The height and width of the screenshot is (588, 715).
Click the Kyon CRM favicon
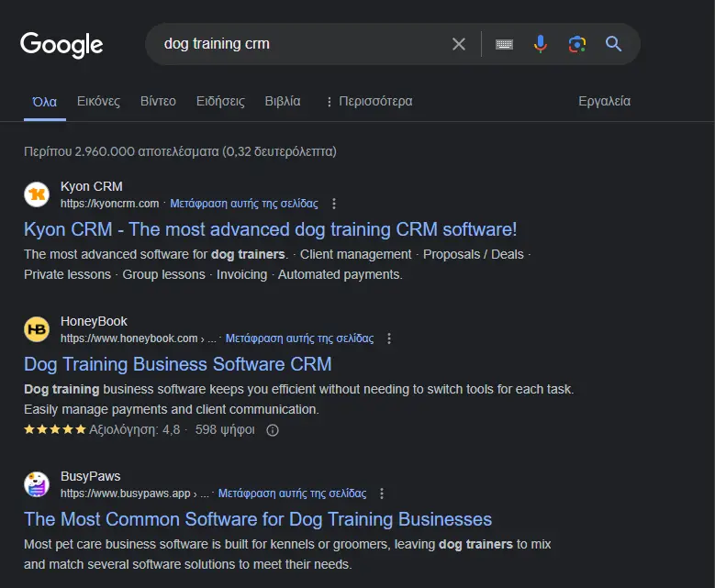coord(37,194)
